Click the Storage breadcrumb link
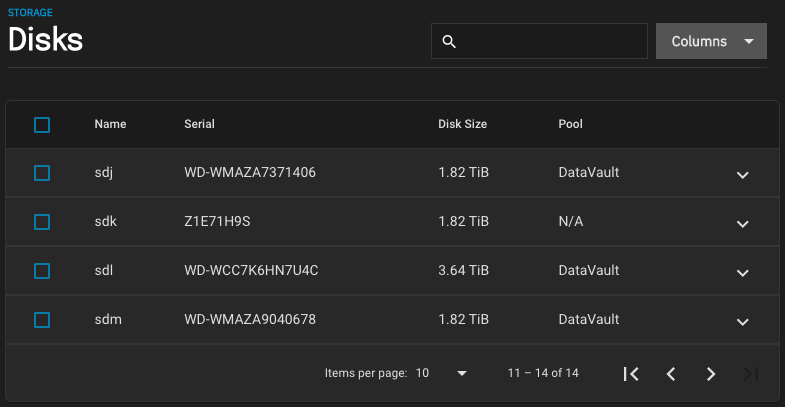 (30, 13)
